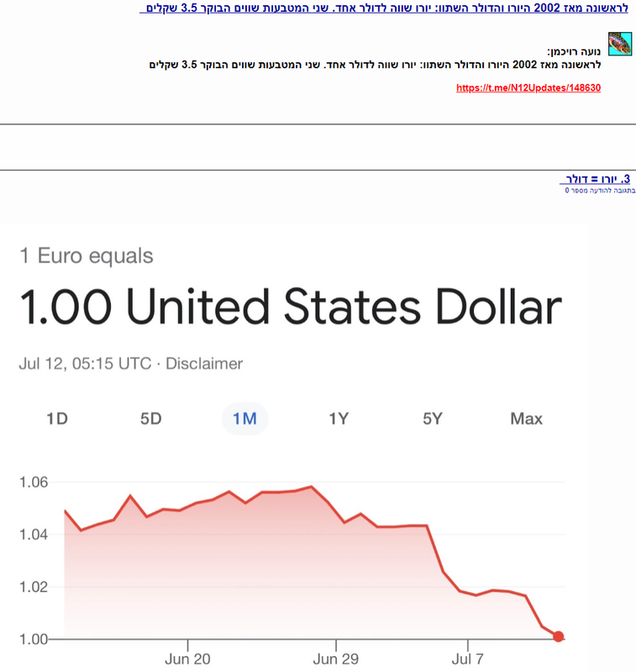The image size is (636, 672).
Task: Click the Disclaimer link next to the timestamp
Action: 204,364
